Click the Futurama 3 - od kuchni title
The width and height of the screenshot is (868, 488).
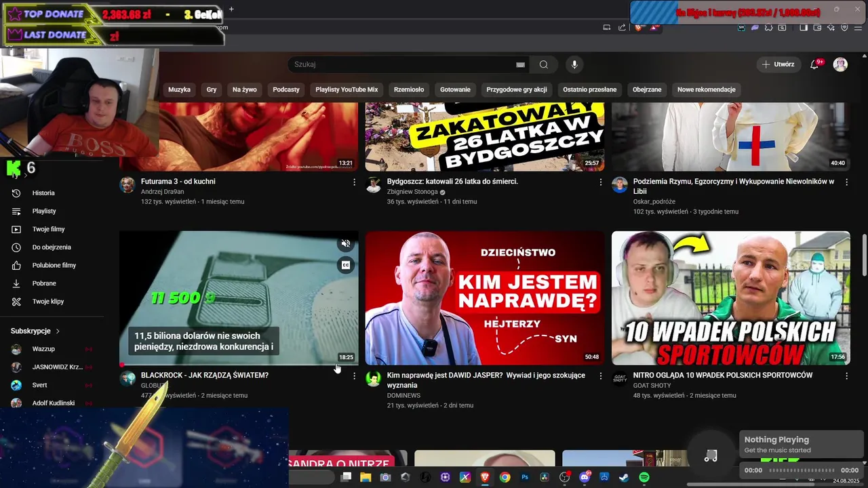tap(178, 182)
